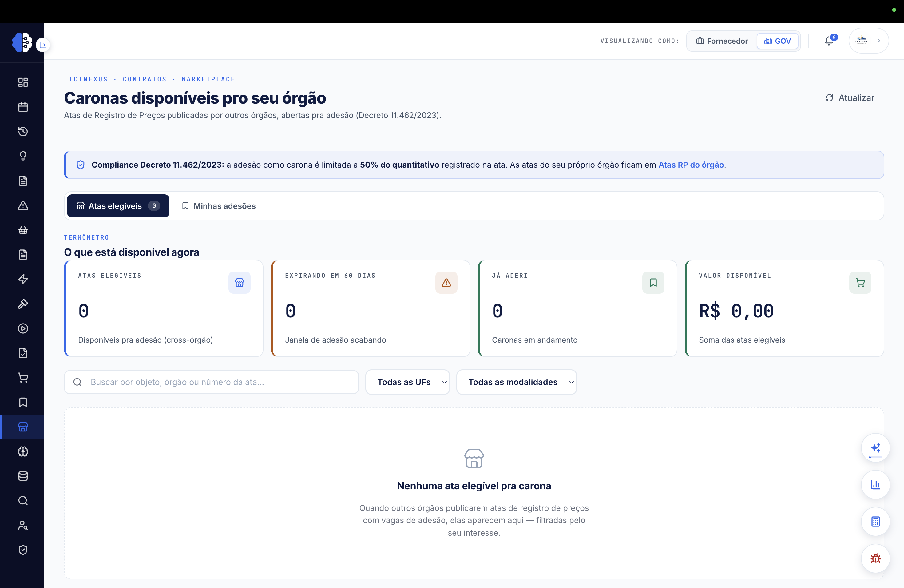
Task: Open the play circle icon in sidebar
Action: click(x=23, y=328)
